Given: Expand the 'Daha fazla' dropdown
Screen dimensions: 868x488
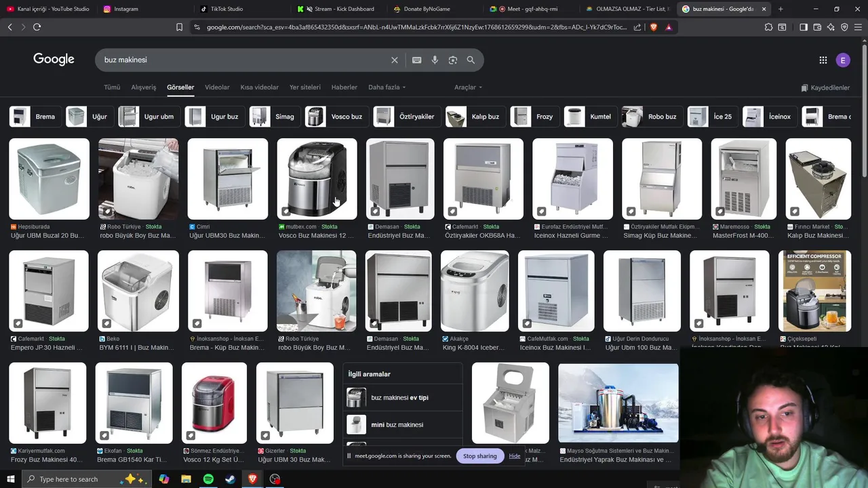Looking at the screenshot, I should (x=387, y=87).
